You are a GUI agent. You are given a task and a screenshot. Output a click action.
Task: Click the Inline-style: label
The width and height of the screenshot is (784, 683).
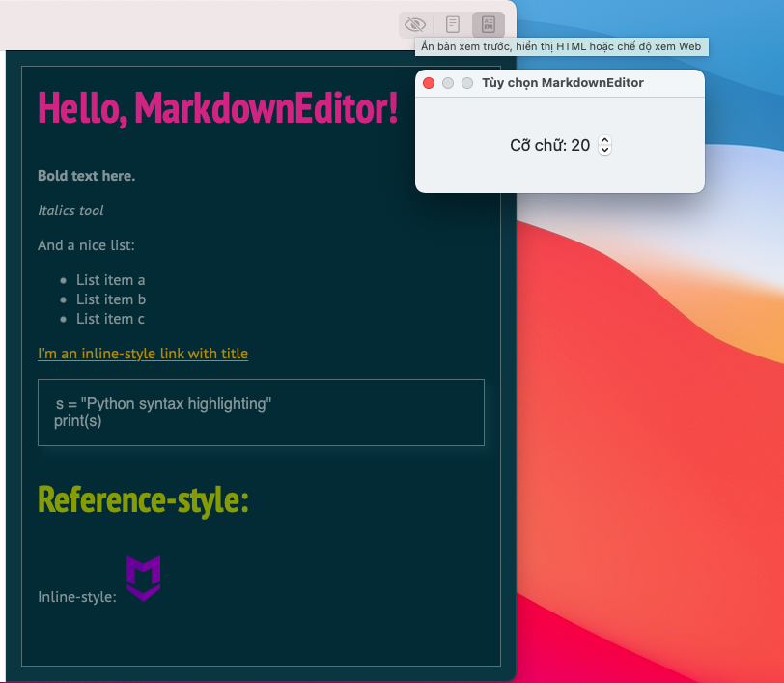[x=77, y=596]
